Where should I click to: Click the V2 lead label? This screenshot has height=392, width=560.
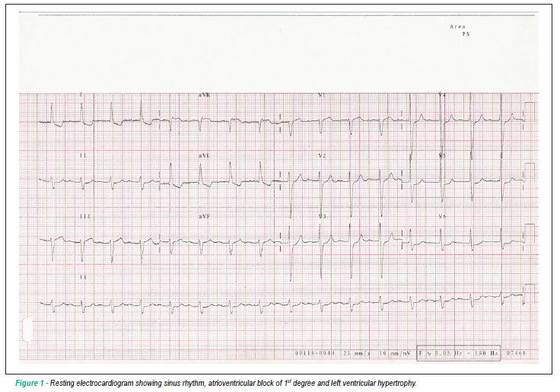322,156
